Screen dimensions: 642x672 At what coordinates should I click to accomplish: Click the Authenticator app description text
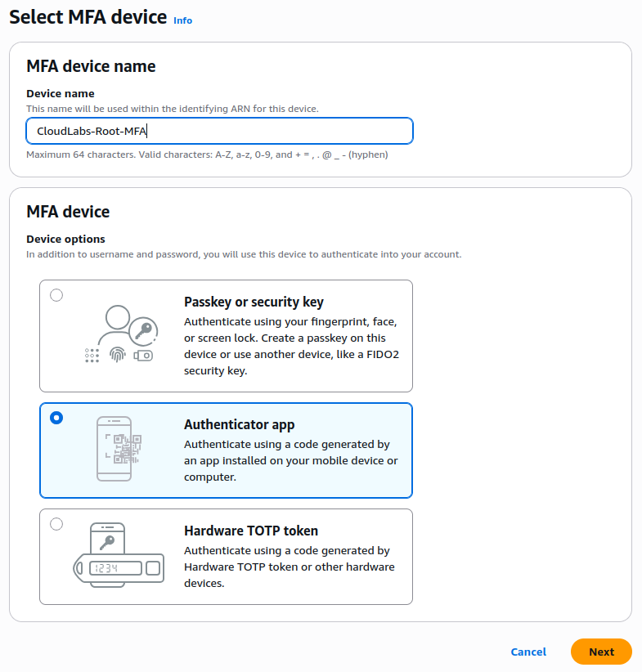[x=290, y=461]
